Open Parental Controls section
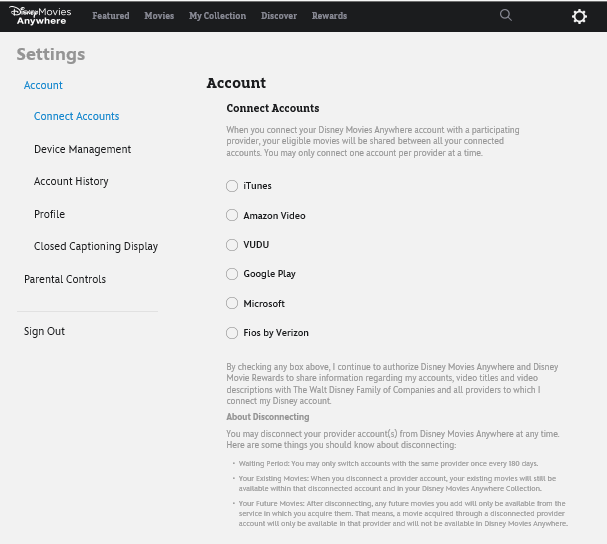 65,280
